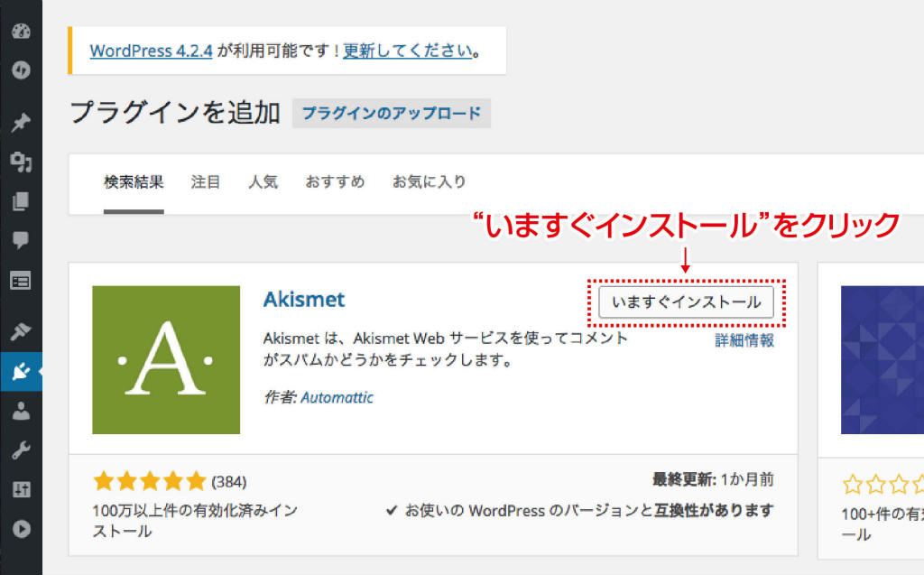924x575 pixels.
Task: Click the green Akismet plugin thumbnail
Action: tap(166, 360)
